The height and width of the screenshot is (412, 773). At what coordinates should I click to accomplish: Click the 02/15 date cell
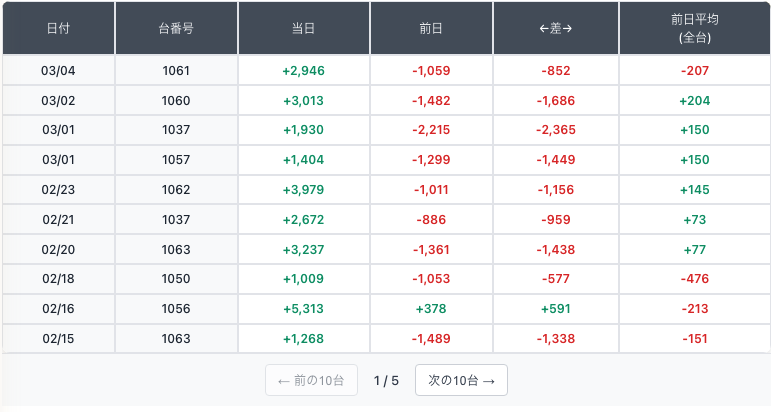click(x=58, y=339)
